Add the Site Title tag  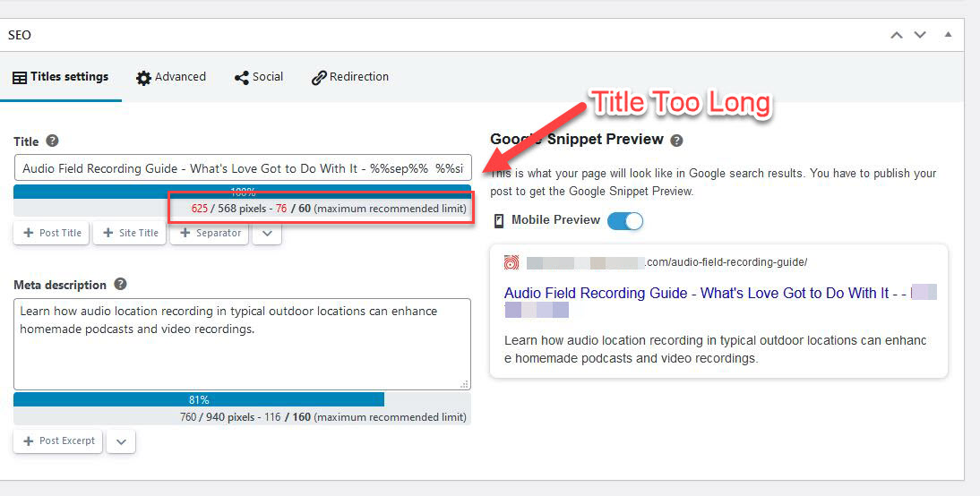pyautogui.click(x=130, y=233)
